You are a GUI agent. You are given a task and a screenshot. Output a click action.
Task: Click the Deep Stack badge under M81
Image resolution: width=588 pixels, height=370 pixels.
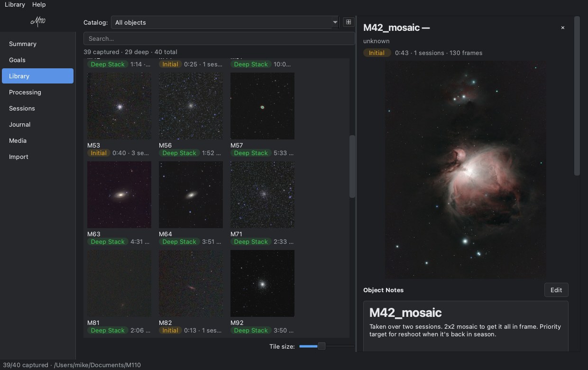point(108,331)
